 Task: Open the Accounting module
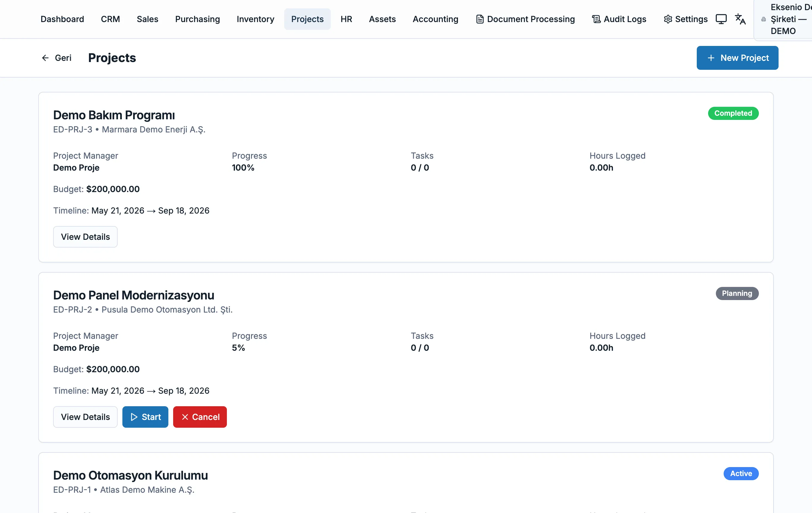click(435, 19)
